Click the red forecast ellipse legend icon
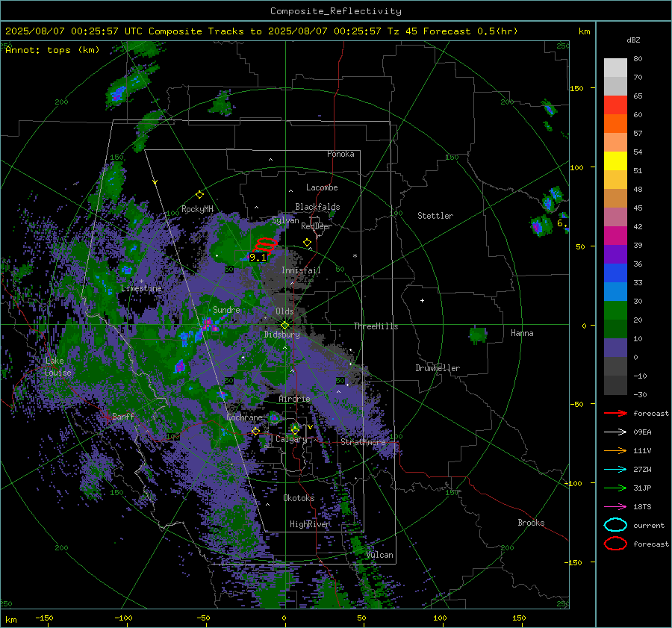The width and height of the screenshot is (672, 628). (615, 544)
